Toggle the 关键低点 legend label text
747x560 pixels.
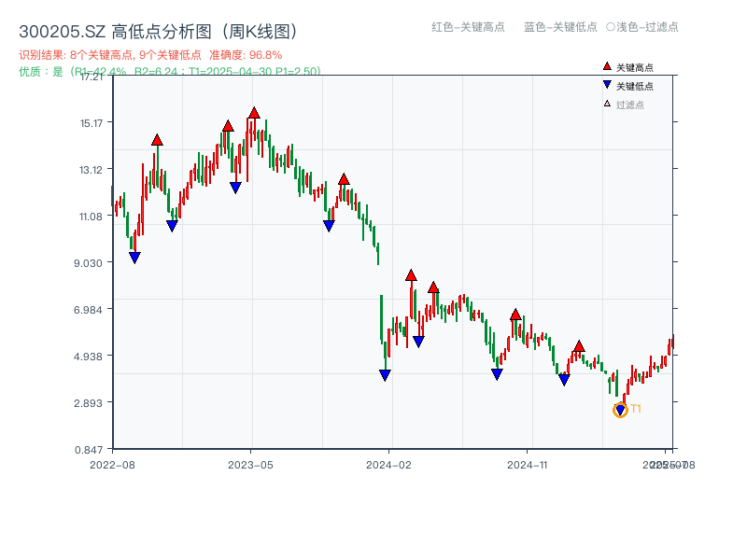click(635, 86)
